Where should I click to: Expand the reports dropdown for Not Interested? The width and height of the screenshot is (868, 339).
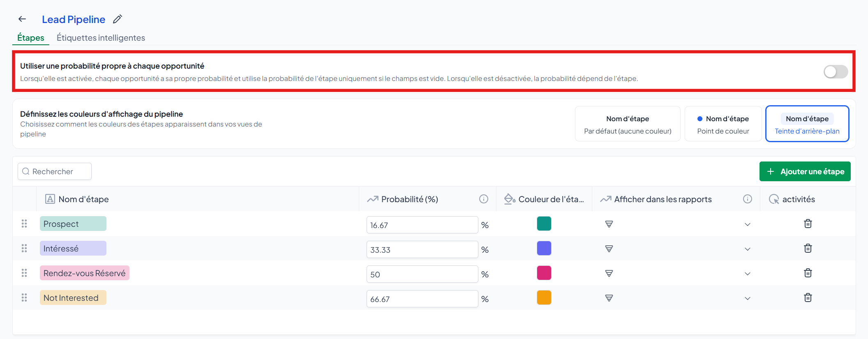pos(748,298)
